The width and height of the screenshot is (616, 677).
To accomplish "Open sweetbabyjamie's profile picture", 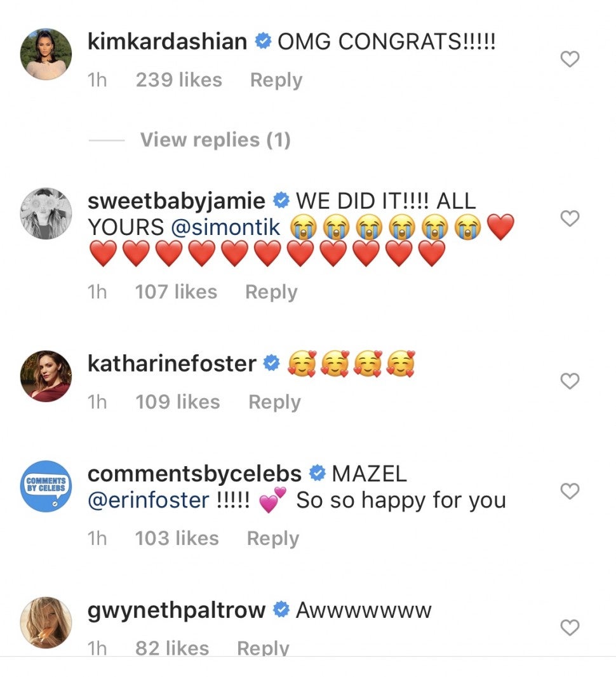I will (46, 213).
